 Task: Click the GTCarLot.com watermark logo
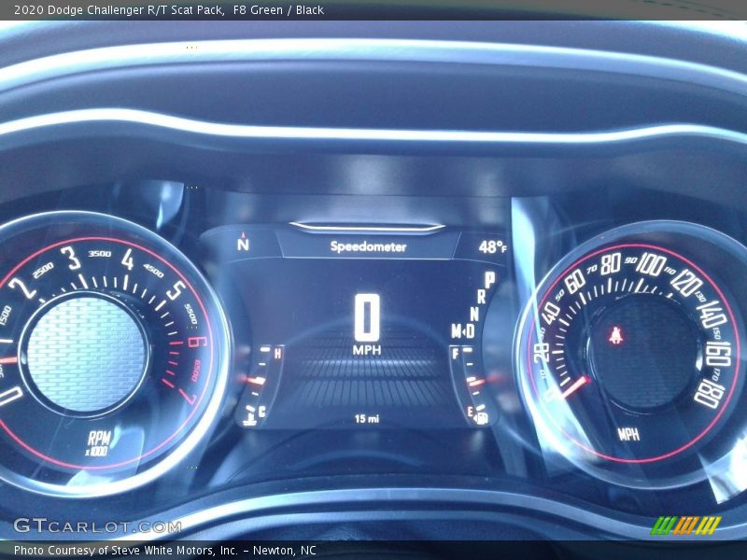97,526
